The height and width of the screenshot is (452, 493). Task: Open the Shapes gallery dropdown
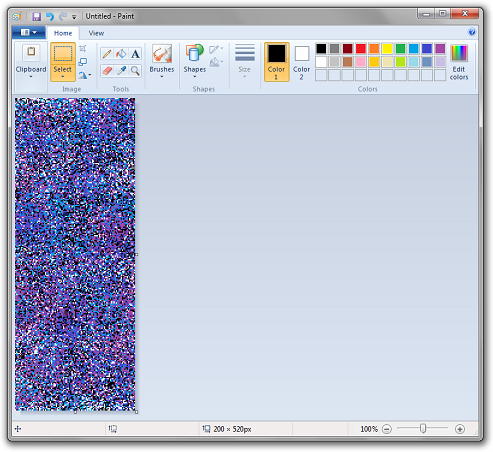coord(195,62)
